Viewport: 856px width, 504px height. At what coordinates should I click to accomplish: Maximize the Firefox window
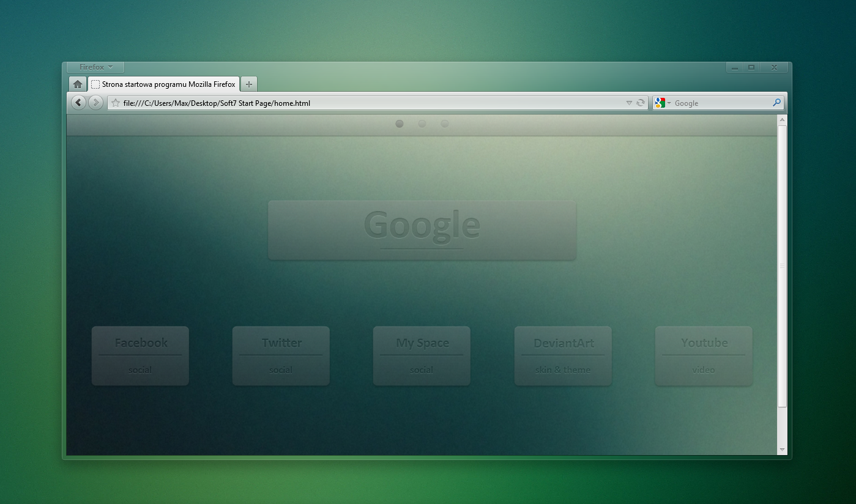(751, 67)
